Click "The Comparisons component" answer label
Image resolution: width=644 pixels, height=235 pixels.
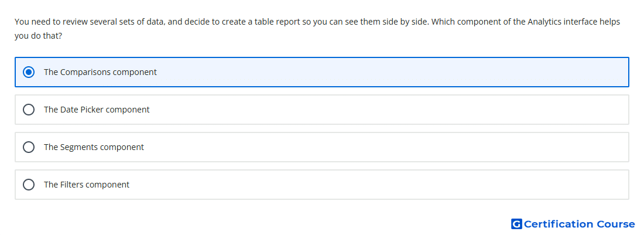pyautogui.click(x=100, y=72)
